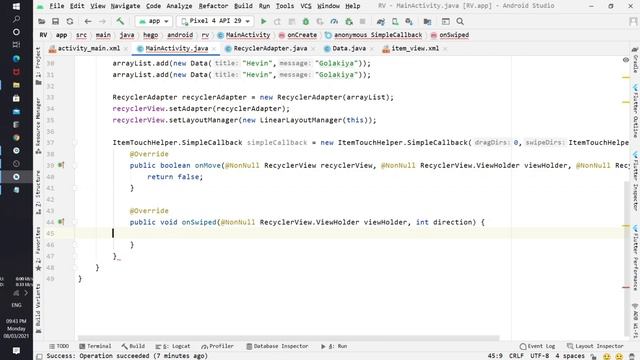640x360 pixels.
Task: Switch to Data.java tab
Action: pyautogui.click(x=349, y=49)
